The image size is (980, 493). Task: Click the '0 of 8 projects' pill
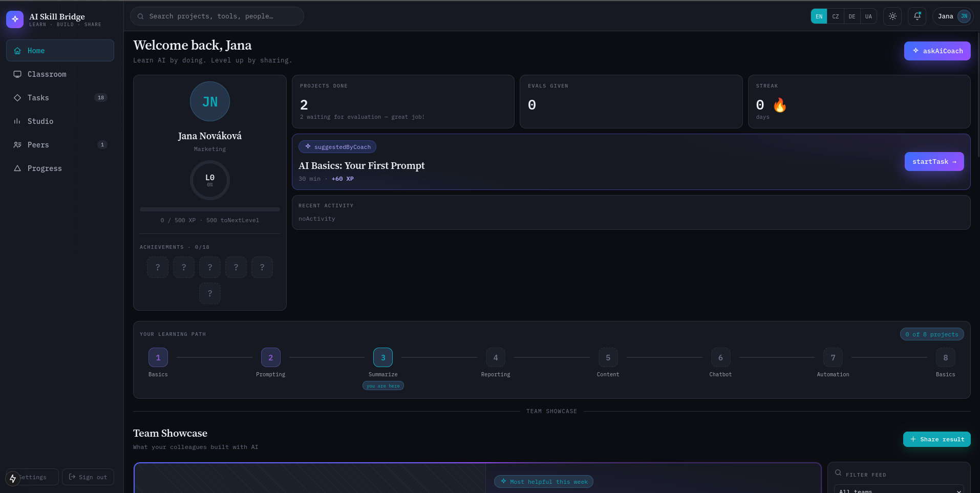932,334
